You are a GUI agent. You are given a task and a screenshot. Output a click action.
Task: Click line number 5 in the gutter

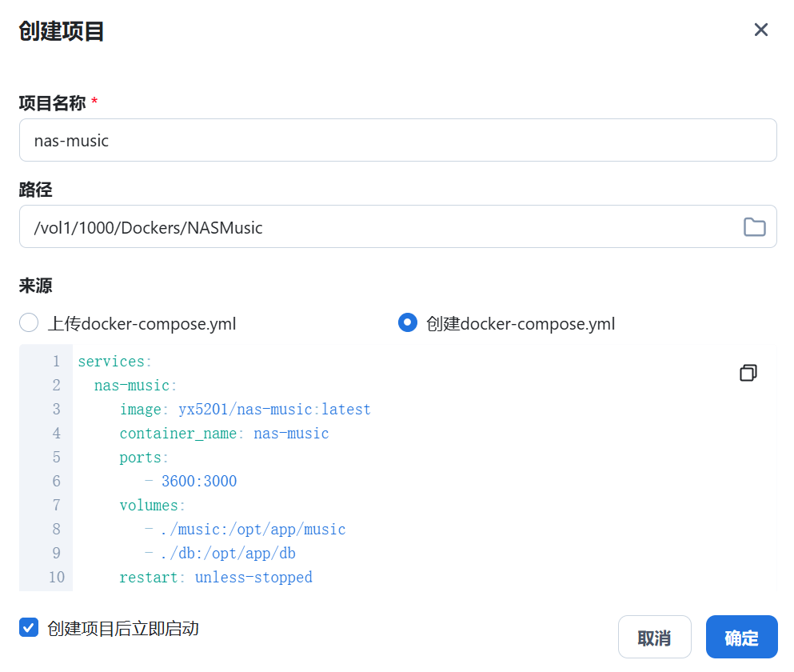(56, 457)
